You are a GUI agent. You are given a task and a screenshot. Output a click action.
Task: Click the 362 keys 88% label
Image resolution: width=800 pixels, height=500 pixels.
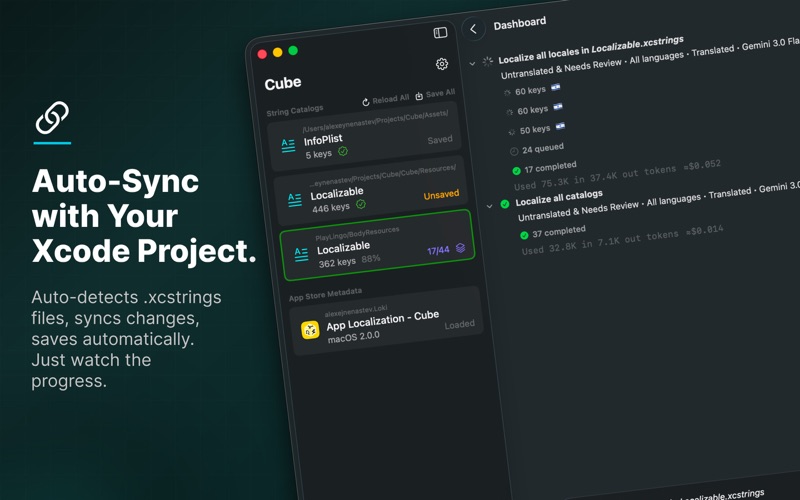tap(349, 261)
